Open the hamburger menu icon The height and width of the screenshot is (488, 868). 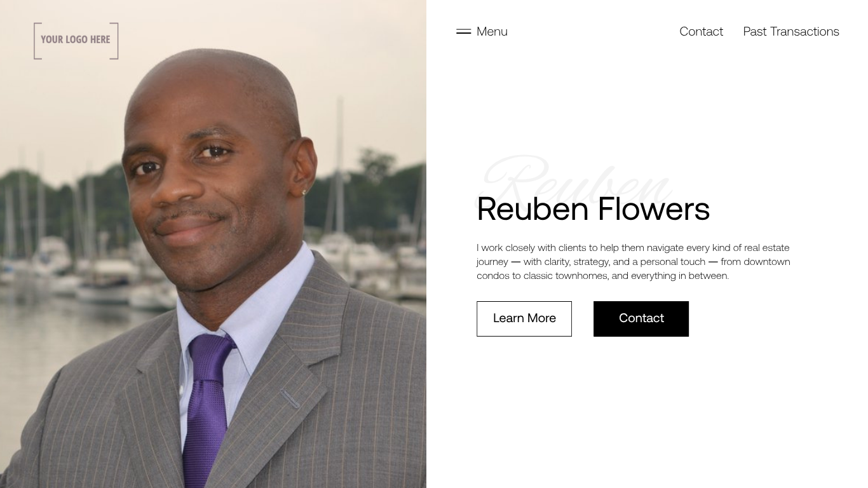(x=463, y=31)
